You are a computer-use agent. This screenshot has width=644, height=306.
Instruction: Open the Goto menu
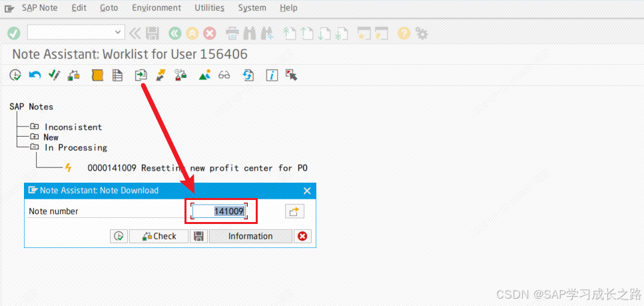tap(109, 8)
